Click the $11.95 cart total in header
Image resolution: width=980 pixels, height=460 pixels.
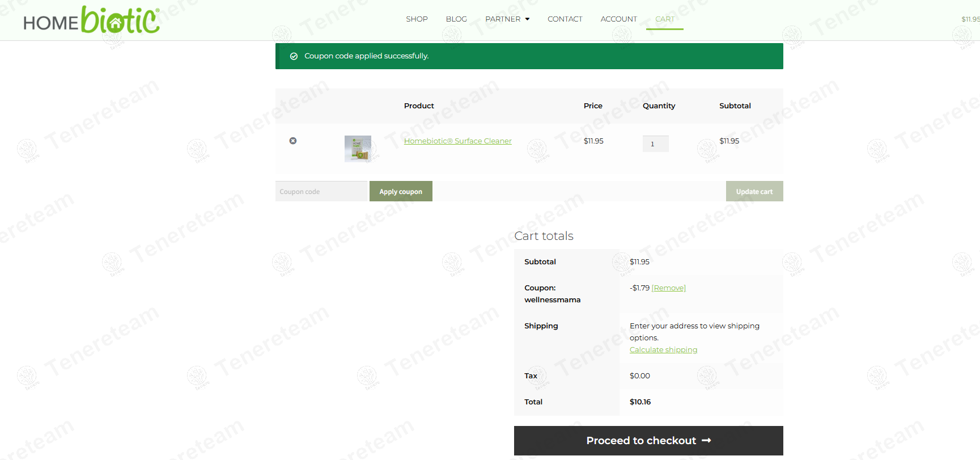coord(970,19)
